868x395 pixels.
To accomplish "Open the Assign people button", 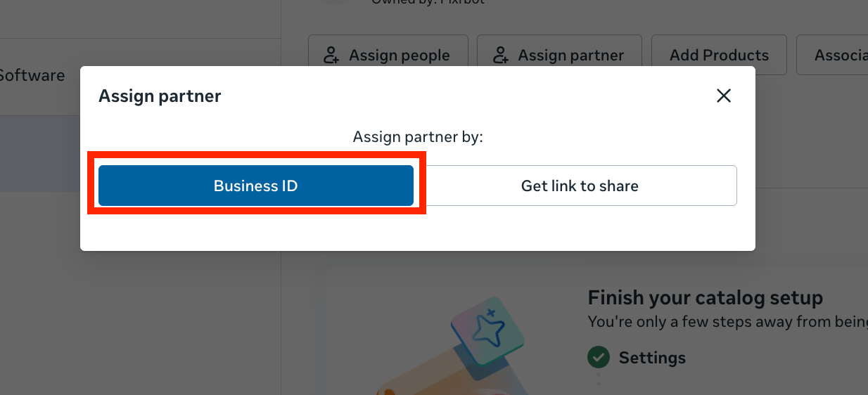I will coord(388,55).
